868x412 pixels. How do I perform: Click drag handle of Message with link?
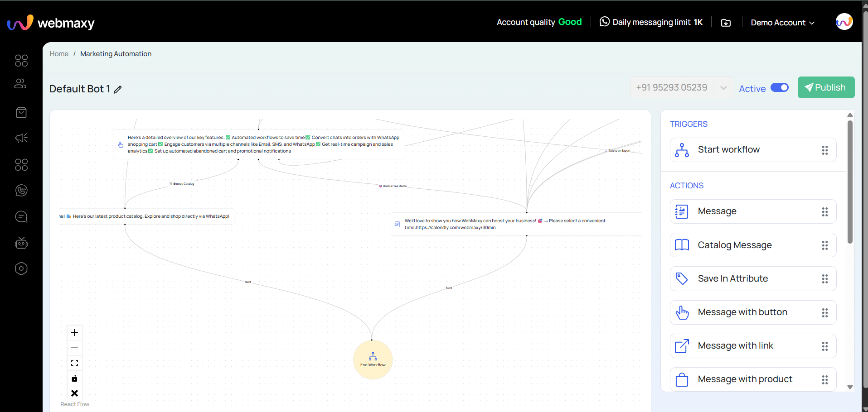click(825, 346)
